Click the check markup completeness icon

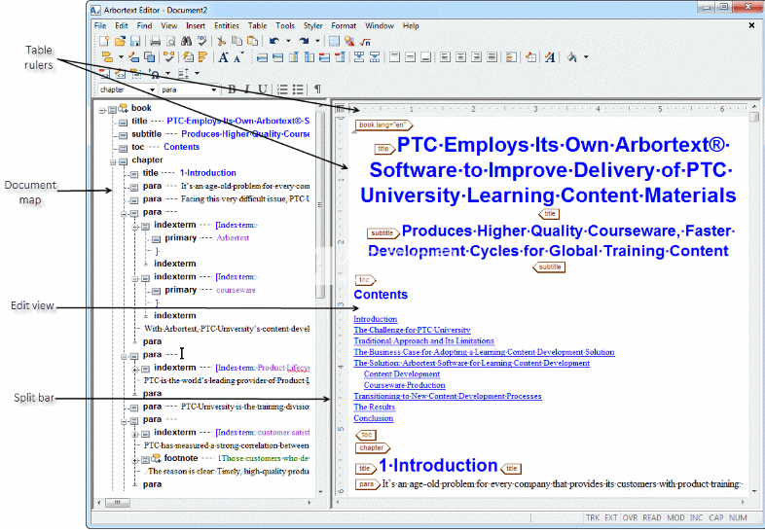169,57
